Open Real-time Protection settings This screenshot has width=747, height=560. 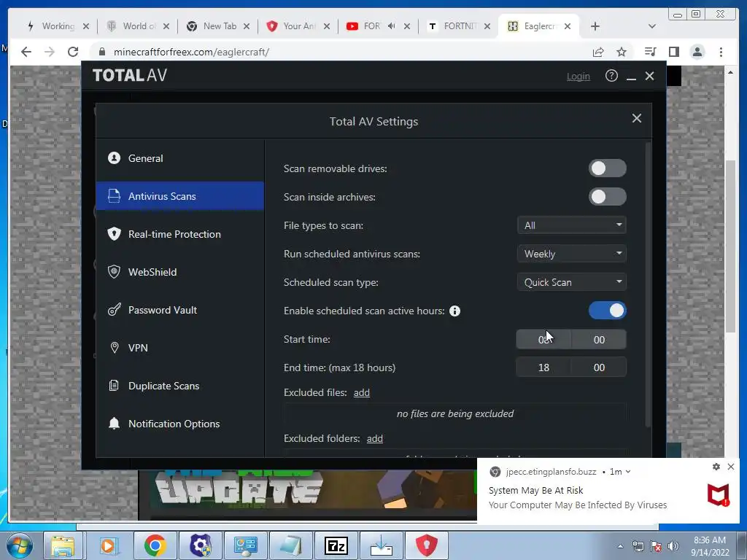tap(179, 234)
